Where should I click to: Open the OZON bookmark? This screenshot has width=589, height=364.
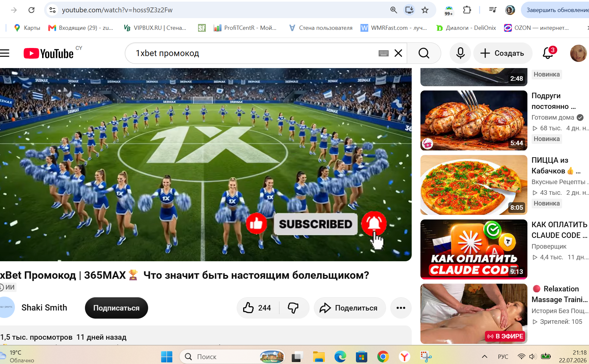point(536,28)
